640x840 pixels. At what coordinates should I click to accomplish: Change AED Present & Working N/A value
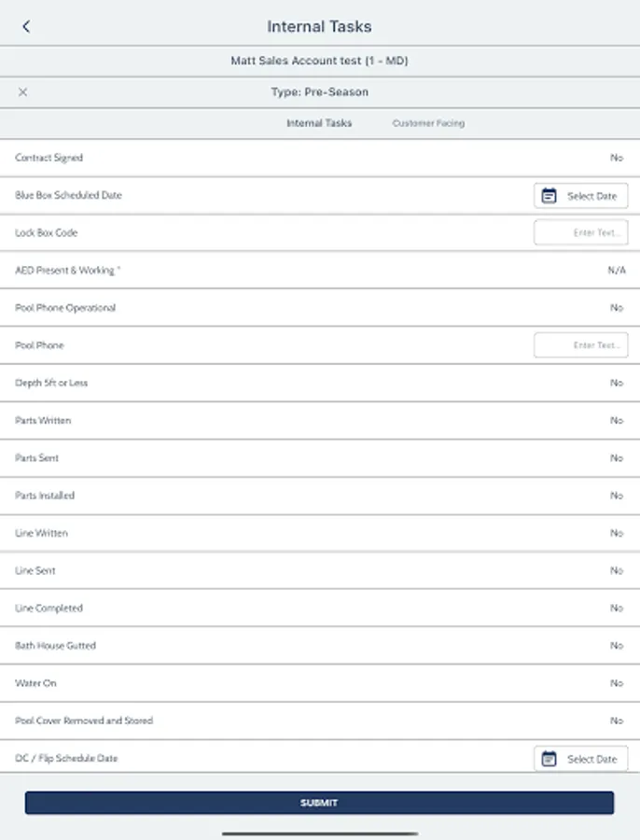point(616,271)
